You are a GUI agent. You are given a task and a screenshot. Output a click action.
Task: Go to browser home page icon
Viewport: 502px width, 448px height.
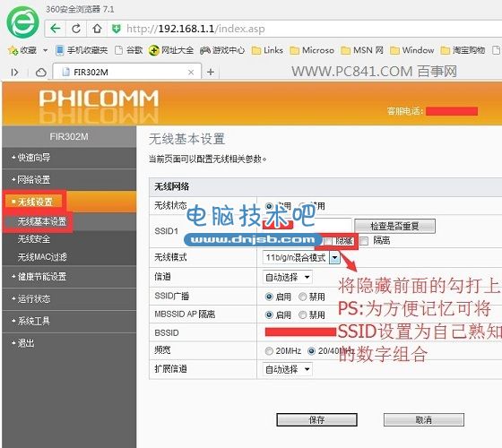(x=97, y=29)
